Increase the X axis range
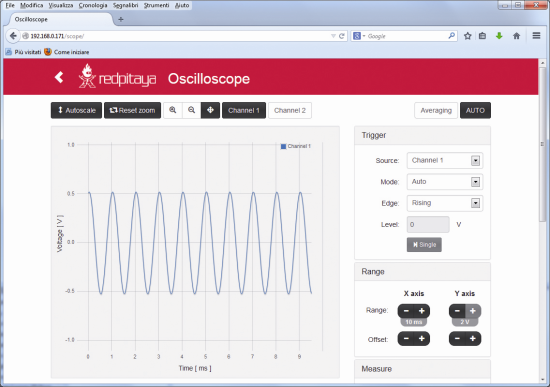Screen dimensions: 550x387 tap(422, 311)
